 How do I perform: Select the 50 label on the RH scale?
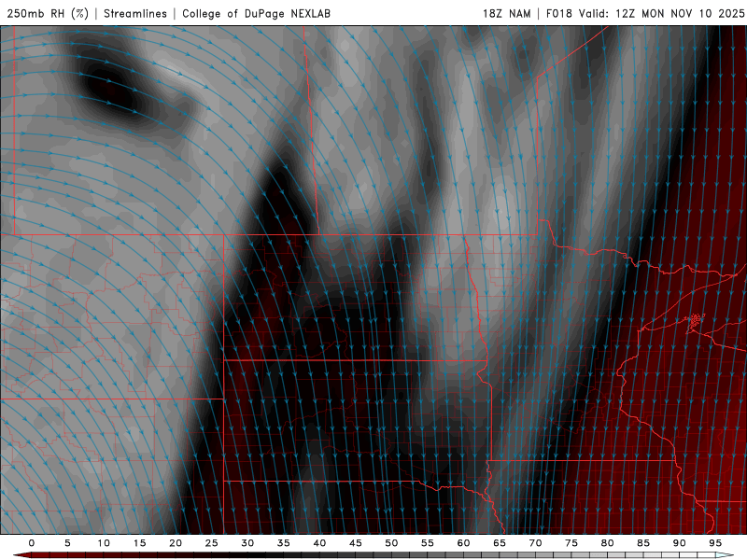pos(391,543)
